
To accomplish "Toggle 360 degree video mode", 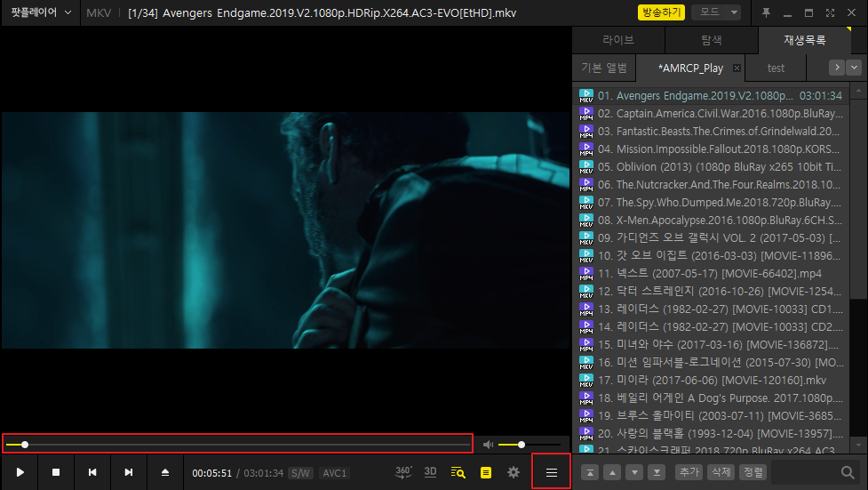I will pos(403,472).
